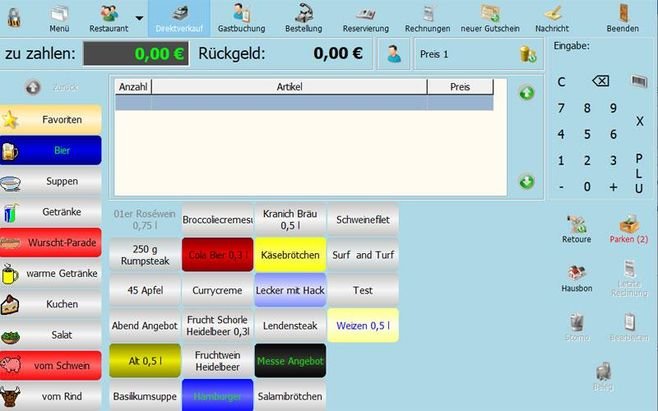Open the Bestellung function
658x411 pixels.
point(303,19)
